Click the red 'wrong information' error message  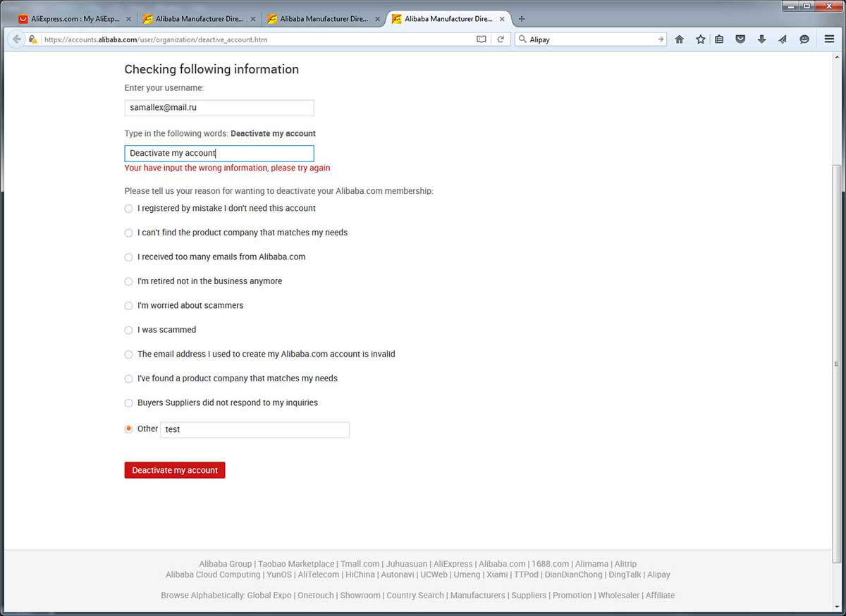[x=227, y=168]
